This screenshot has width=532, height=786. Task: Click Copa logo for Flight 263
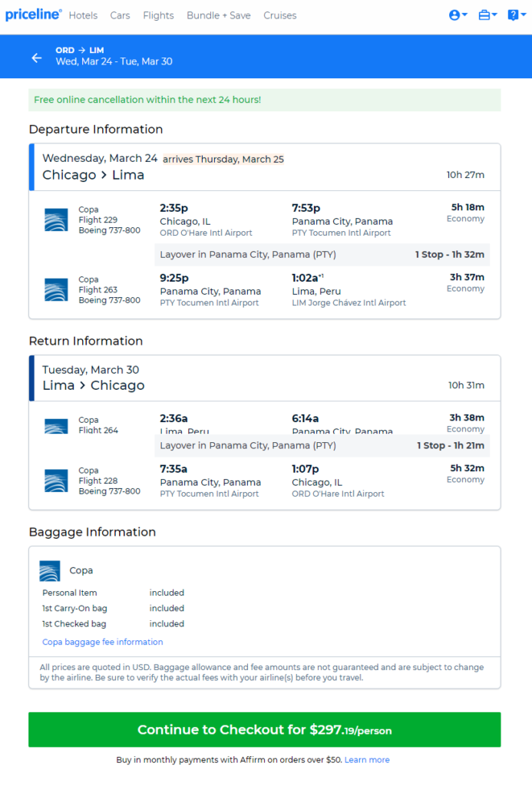[56, 289]
